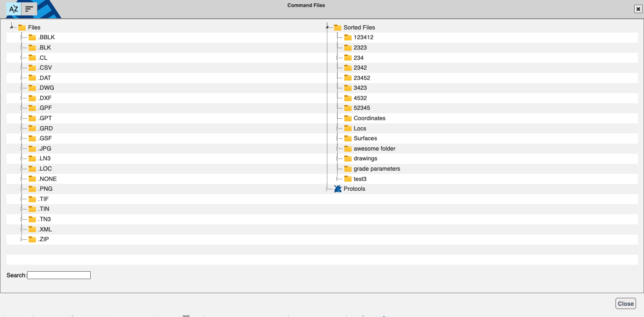This screenshot has width=644, height=317.
Task: Collapse the Sorted Files root node
Action: coord(328,27)
